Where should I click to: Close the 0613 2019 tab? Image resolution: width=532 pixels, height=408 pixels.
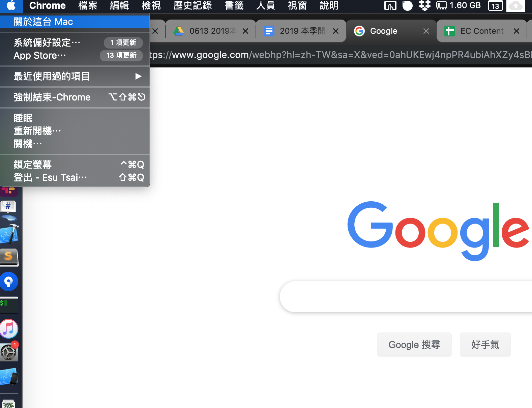(245, 31)
